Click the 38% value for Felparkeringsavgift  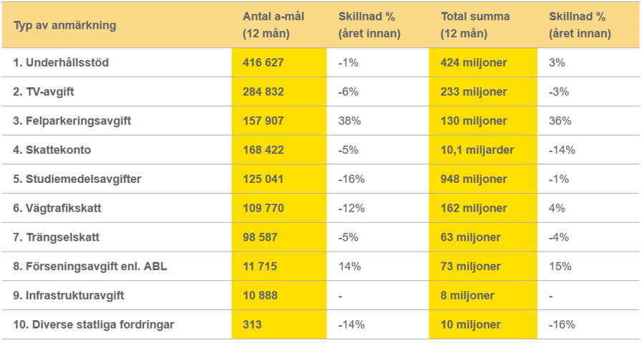(x=349, y=121)
